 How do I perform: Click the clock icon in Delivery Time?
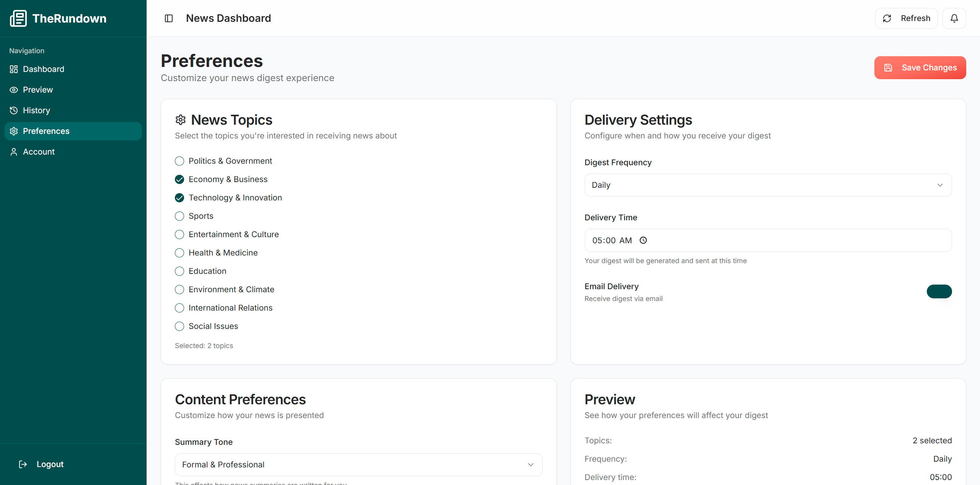click(x=643, y=240)
